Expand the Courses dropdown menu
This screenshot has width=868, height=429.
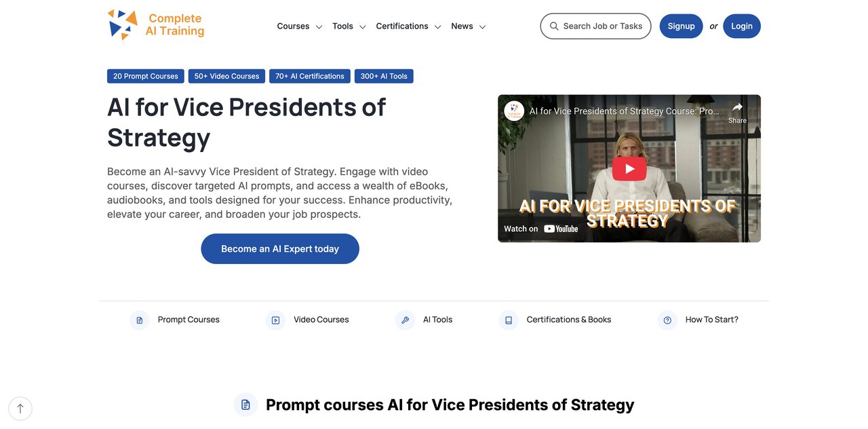(x=300, y=26)
